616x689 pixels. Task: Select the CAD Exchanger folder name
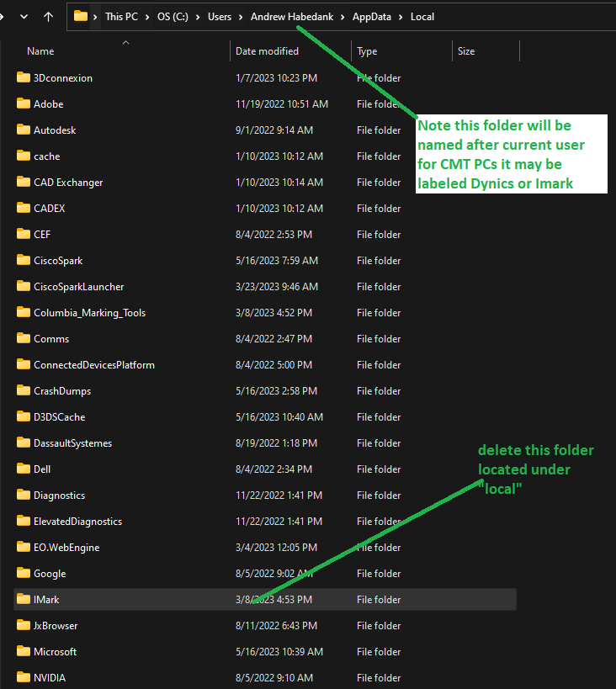pyautogui.click(x=68, y=183)
